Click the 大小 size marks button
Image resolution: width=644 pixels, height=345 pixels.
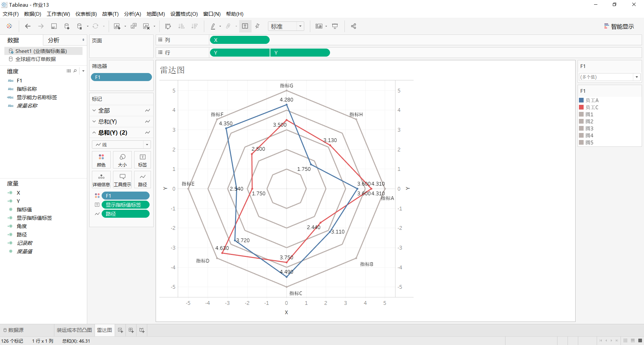122,160
